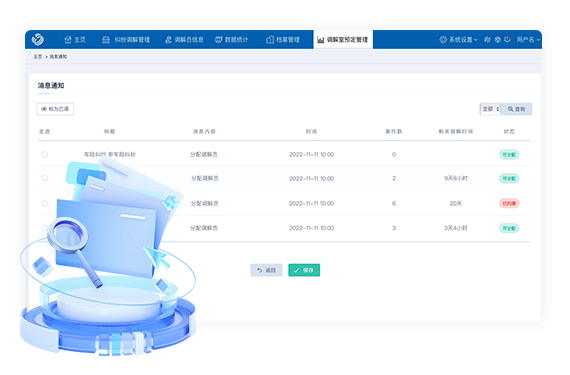Click the middle round icon before 用户名

click(x=498, y=40)
